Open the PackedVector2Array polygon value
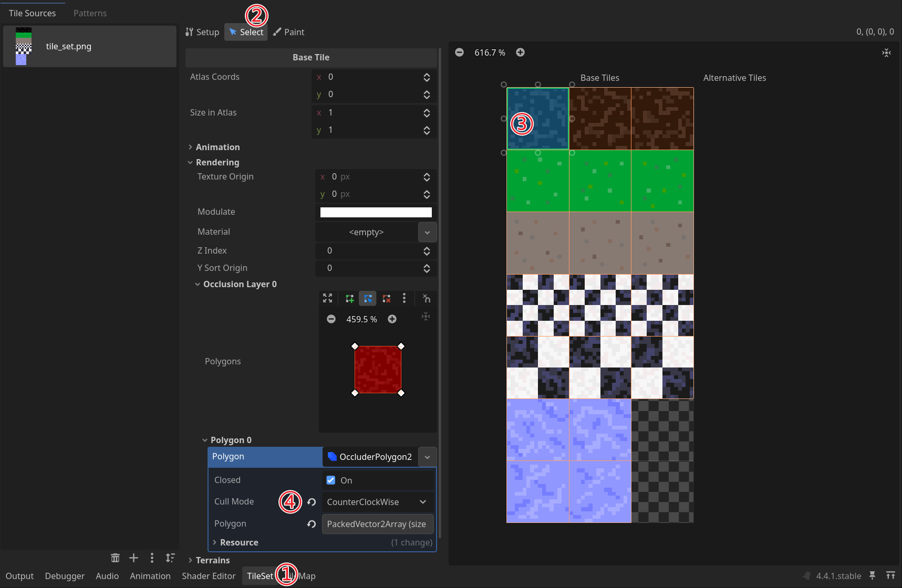This screenshot has width=902, height=588. point(377,524)
